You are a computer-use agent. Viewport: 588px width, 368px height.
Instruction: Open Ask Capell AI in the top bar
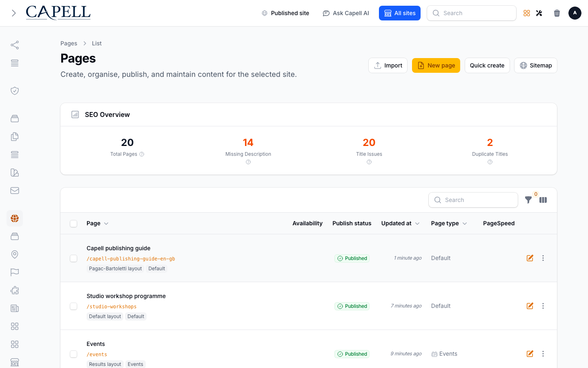[346, 13]
